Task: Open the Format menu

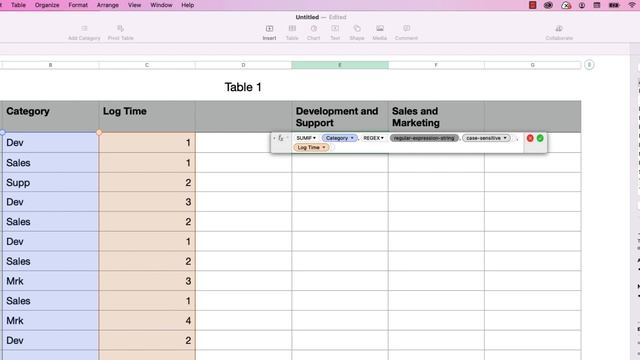Action: point(78,5)
